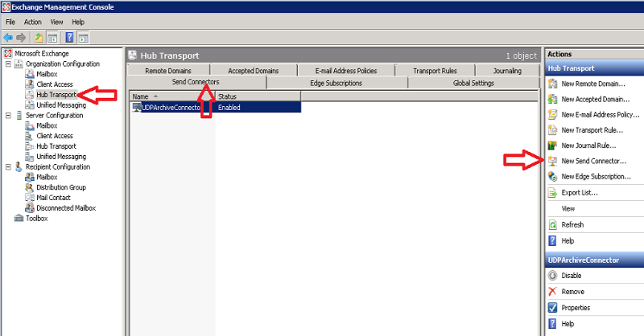Open the Action menu
Screen dimensions: 644x336
(x=32, y=23)
